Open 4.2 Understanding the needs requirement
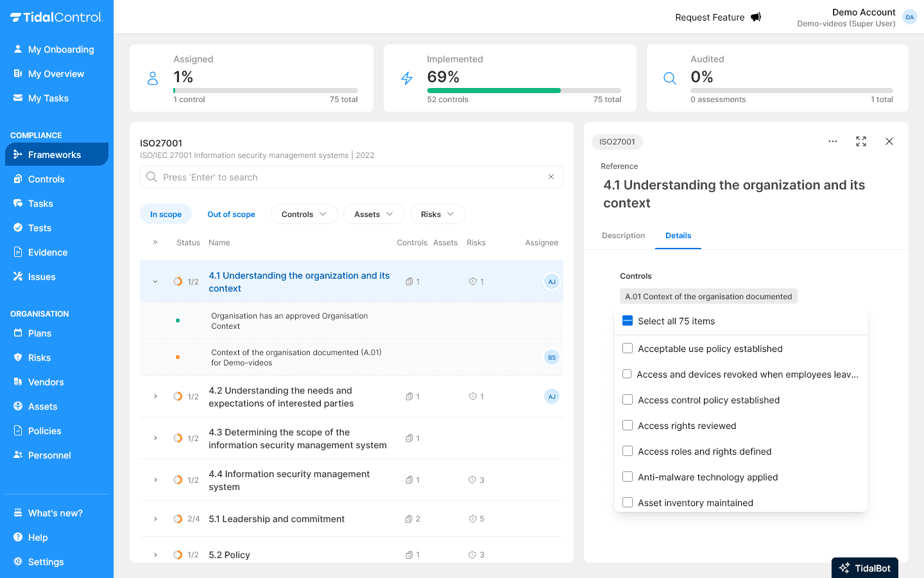 (281, 397)
